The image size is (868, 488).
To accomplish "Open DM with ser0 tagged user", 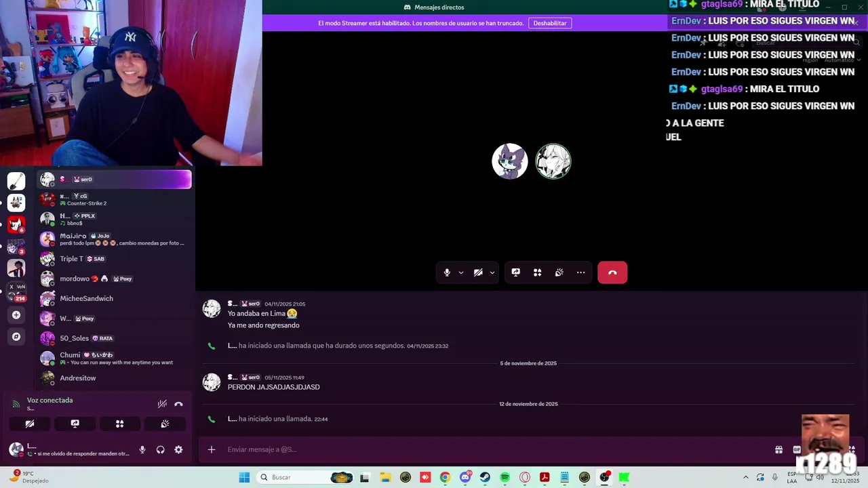I will [x=114, y=180].
